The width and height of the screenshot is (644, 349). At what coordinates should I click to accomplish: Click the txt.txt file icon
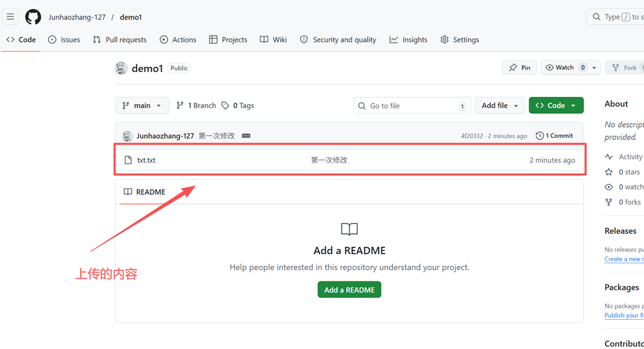[x=128, y=160]
